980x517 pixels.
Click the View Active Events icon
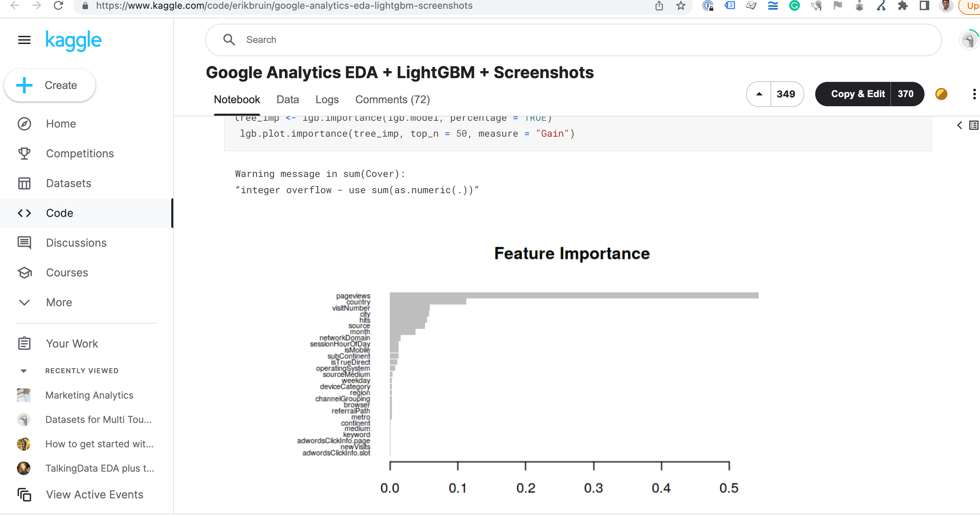click(24, 495)
